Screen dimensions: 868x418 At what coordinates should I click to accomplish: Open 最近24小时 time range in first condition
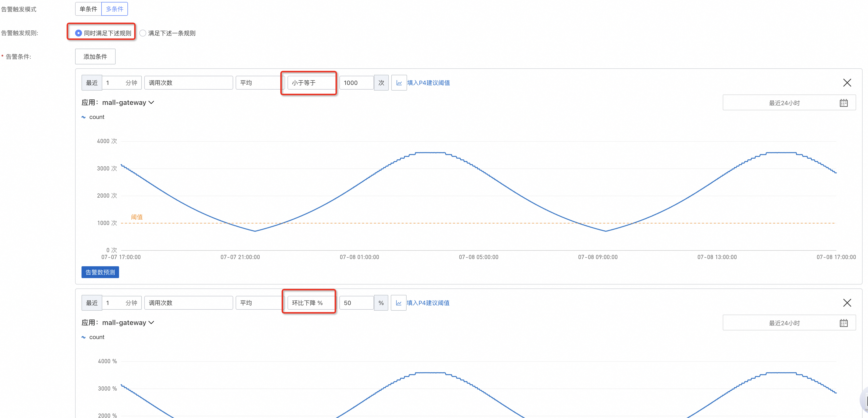pos(789,103)
